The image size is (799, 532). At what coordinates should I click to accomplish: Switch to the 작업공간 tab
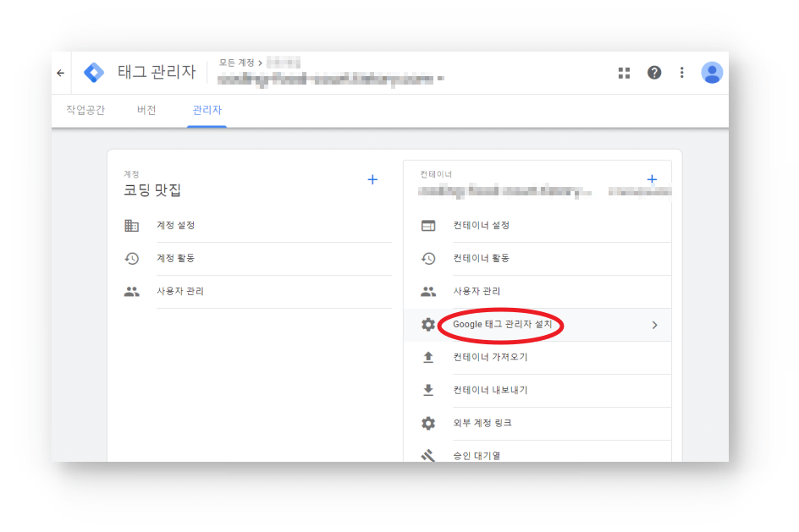point(85,110)
